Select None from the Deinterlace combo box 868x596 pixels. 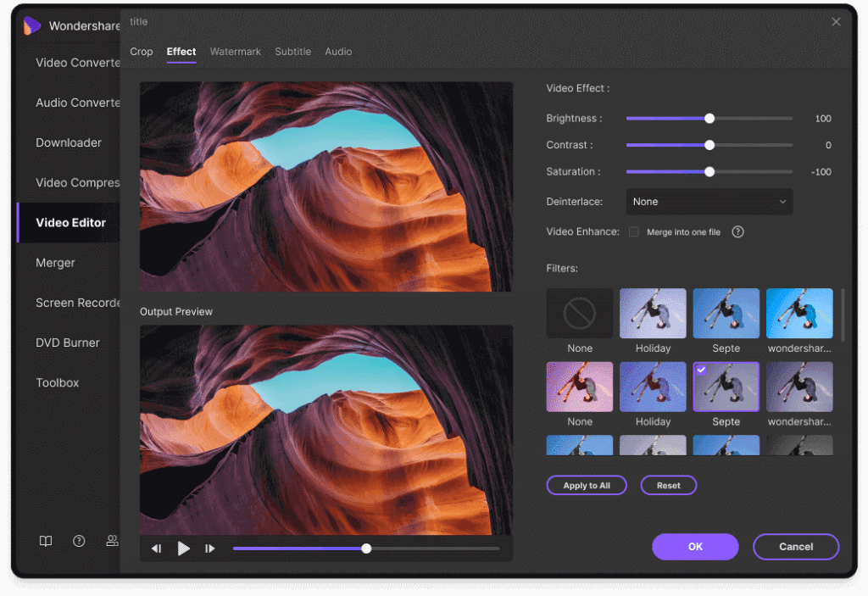click(x=709, y=201)
